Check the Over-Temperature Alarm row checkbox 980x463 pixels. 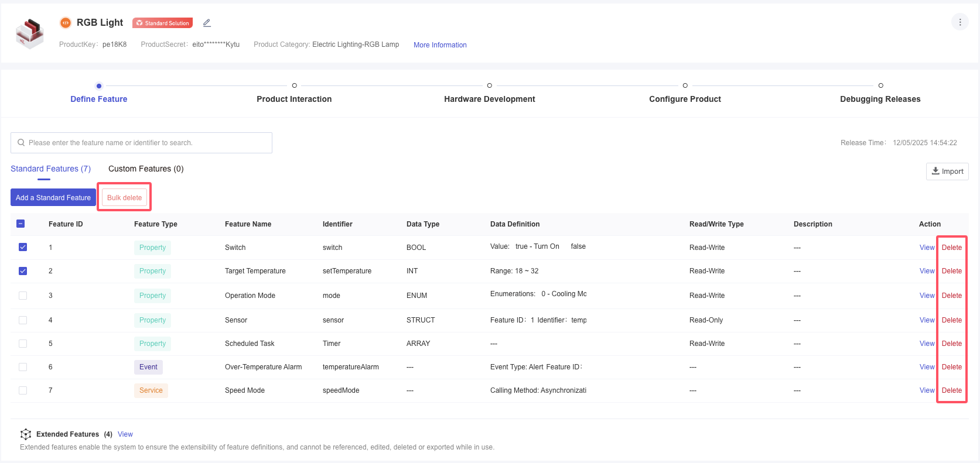(x=23, y=367)
